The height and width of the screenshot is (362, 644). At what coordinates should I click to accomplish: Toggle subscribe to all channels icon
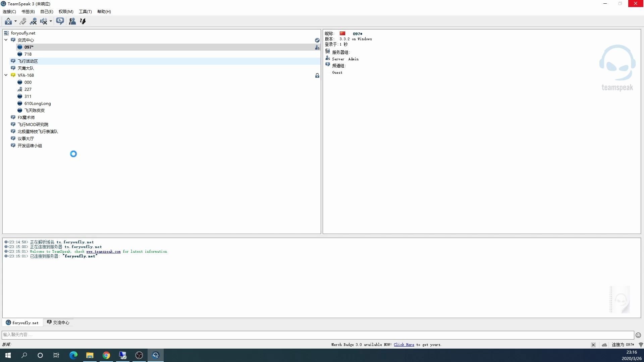pyautogui.click(x=60, y=21)
